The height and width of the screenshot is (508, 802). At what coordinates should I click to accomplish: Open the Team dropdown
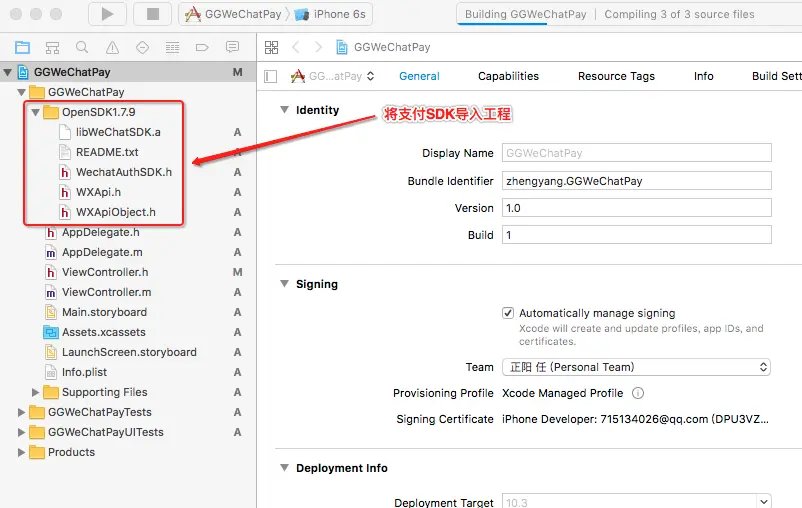(x=636, y=367)
